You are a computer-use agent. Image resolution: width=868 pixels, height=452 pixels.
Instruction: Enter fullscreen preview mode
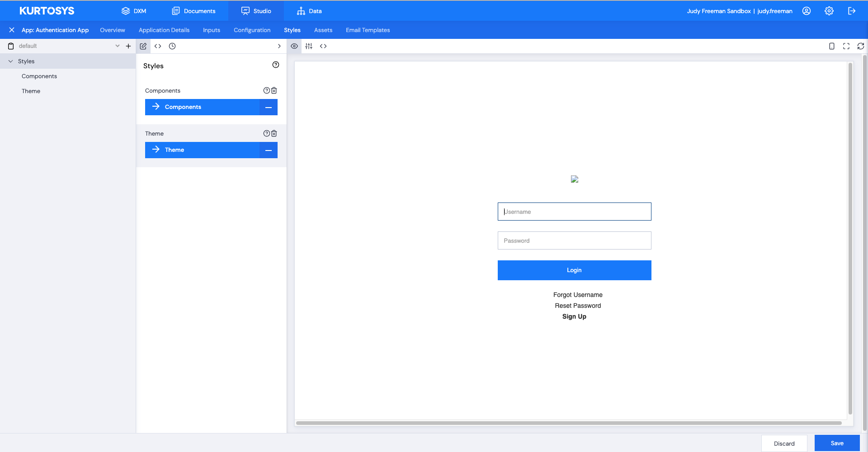pos(846,46)
